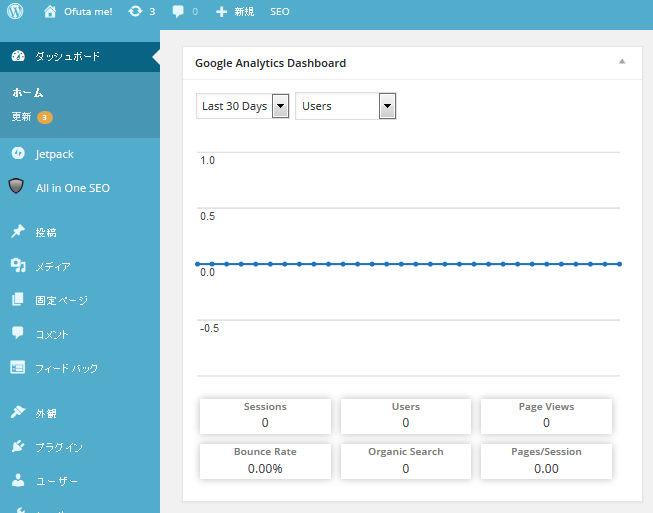Click the 固定ページ pages icon
Image resolution: width=653 pixels, height=513 pixels.
pyautogui.click(x=17, y=299)
